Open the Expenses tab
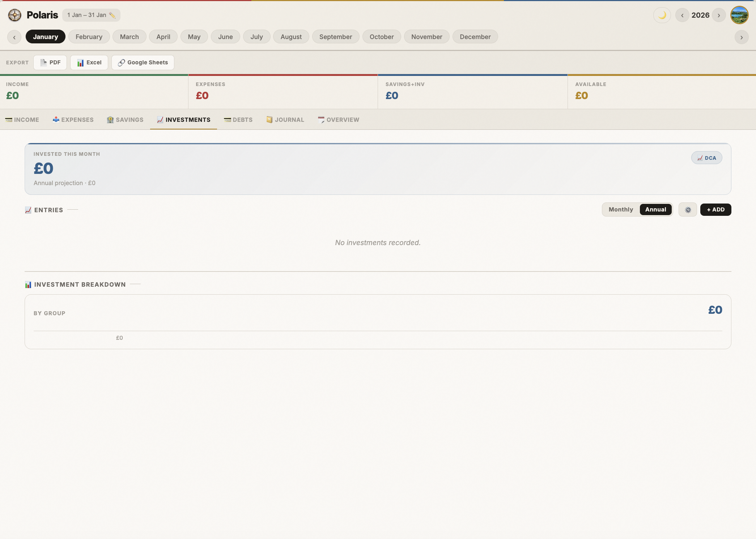This screenshot has width=756, height=539. 73,120
